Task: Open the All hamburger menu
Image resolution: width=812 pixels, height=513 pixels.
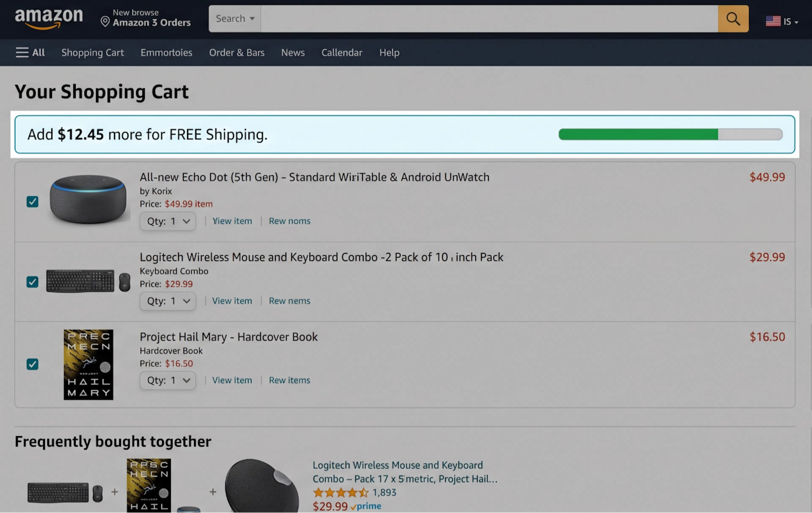Action: coord(30,53)
